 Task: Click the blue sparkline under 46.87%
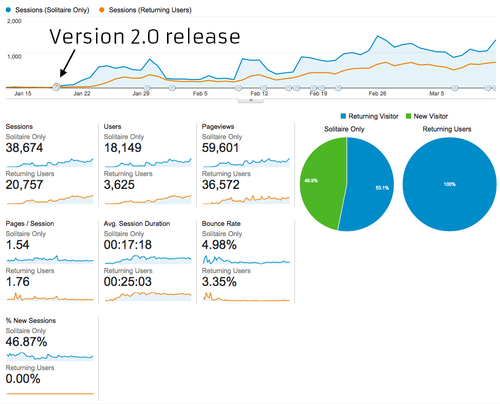50,357
